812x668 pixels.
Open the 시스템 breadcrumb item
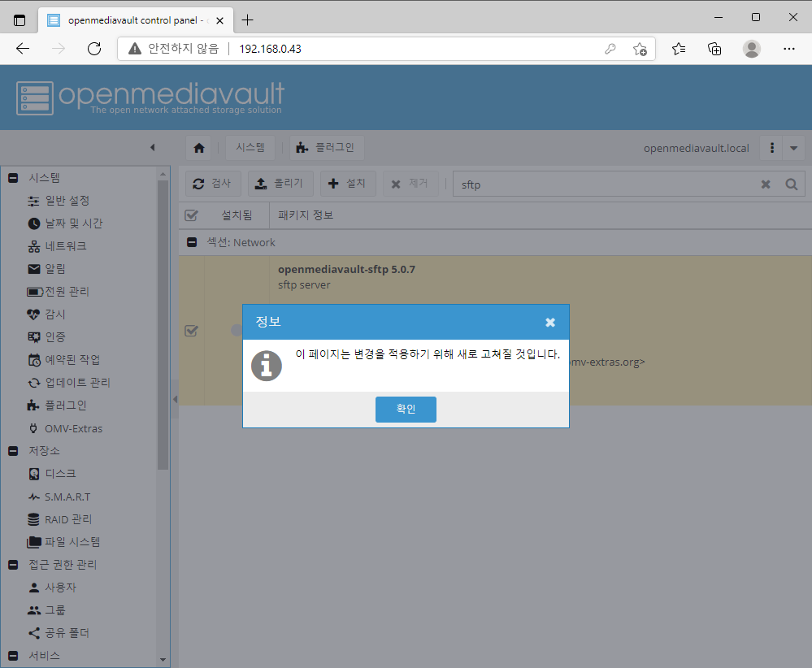tap(250, 148)
